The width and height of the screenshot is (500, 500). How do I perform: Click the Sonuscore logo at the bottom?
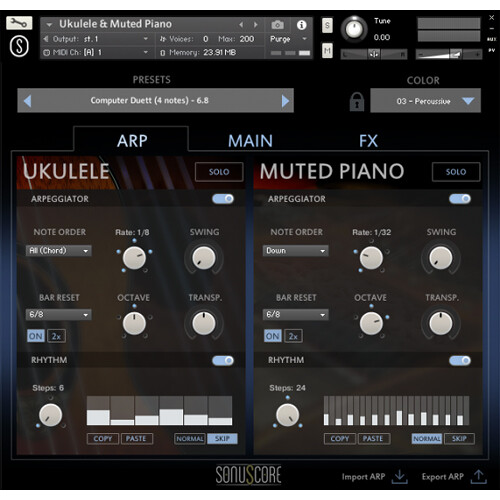tap(248, 475)
